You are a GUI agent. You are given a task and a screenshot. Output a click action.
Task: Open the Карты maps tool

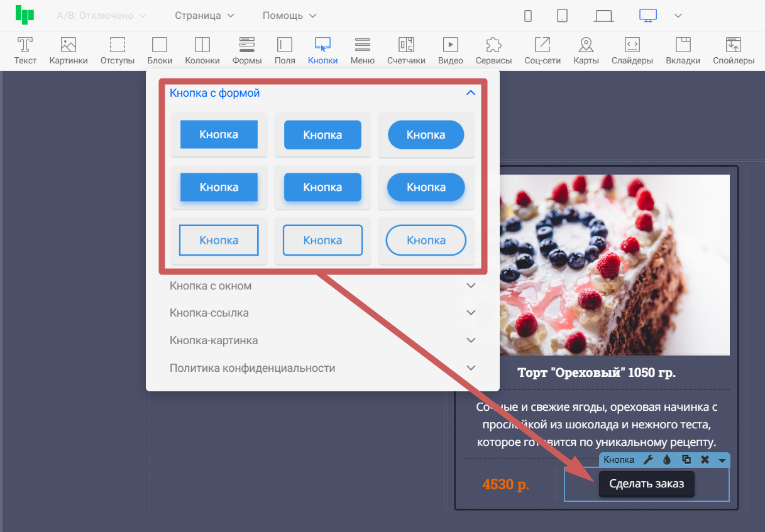[x=586, y=51]
